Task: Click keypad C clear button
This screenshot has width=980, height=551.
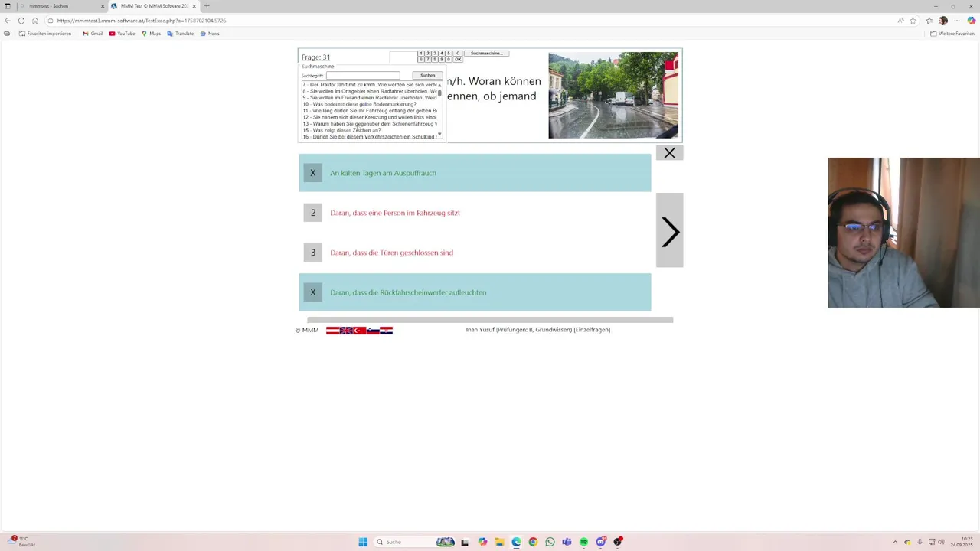Action: coord(458,54)
